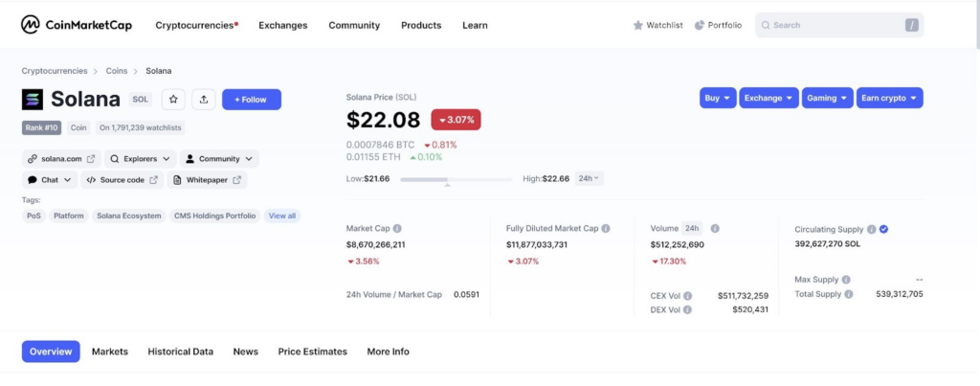This screenshot has width=980, height=386.
Task: Click the slash shortcut key icon
Action: [911, 25]
